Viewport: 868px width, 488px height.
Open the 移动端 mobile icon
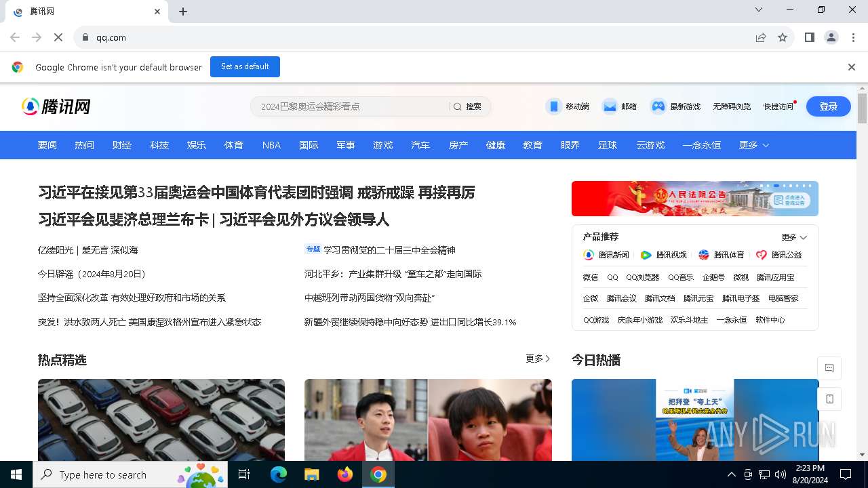click(x=554, y=106)
